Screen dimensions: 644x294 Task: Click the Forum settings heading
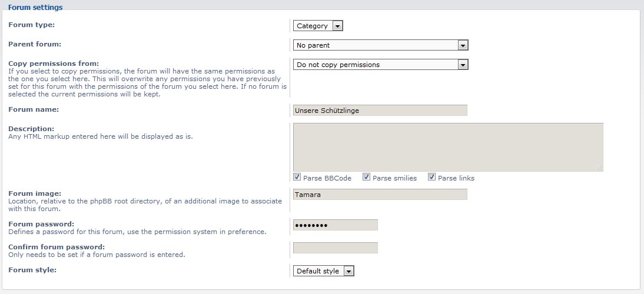coord(35,8)
